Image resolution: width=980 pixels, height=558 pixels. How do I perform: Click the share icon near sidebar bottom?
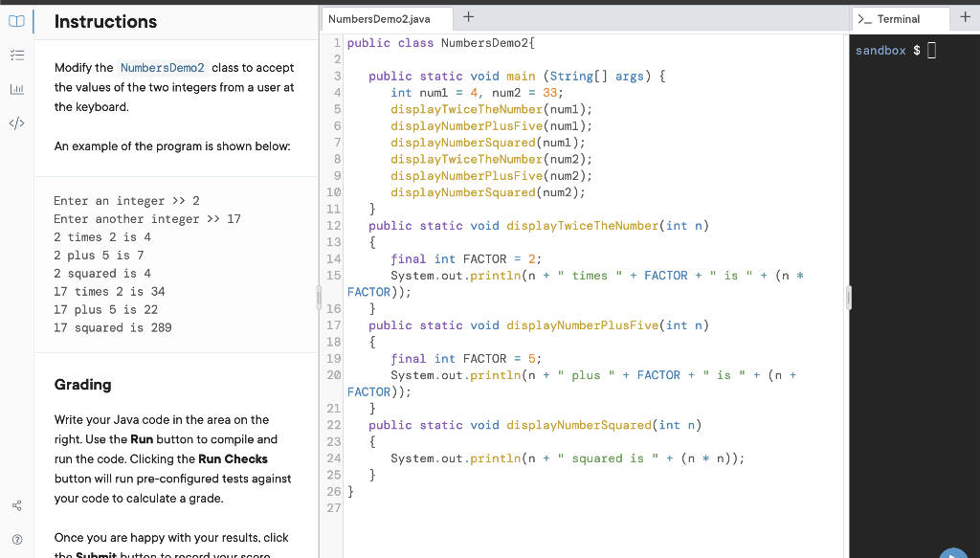(x=15, y=505)
